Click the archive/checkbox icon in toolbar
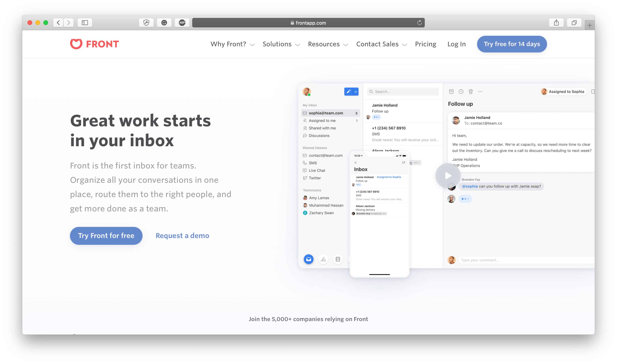Screen dimensions: 617x364 (451, 91)
